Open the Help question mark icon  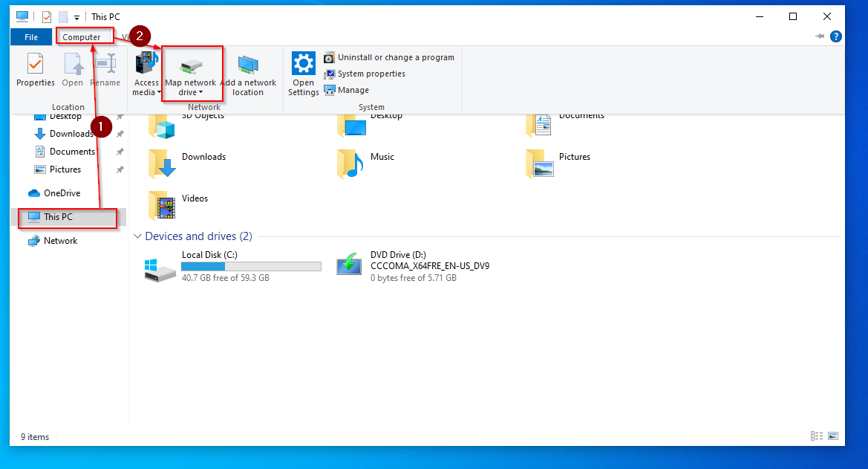click(x=836, y=36)
